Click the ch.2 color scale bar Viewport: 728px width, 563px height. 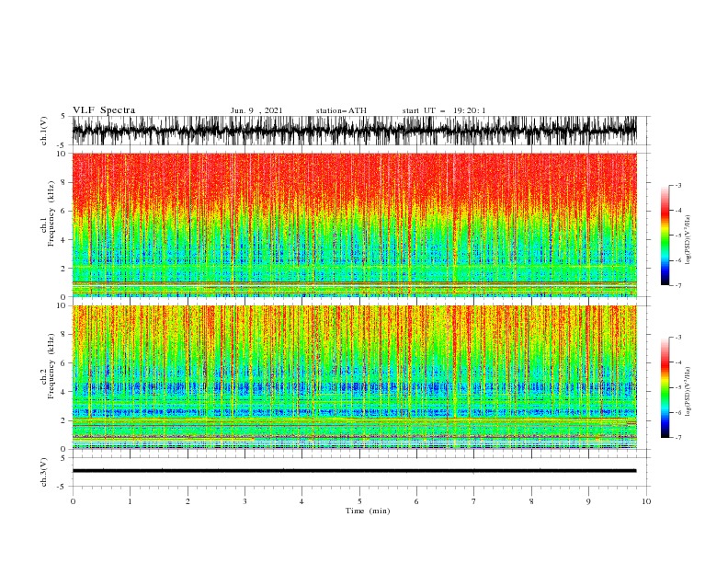click(x=665, y=387)
